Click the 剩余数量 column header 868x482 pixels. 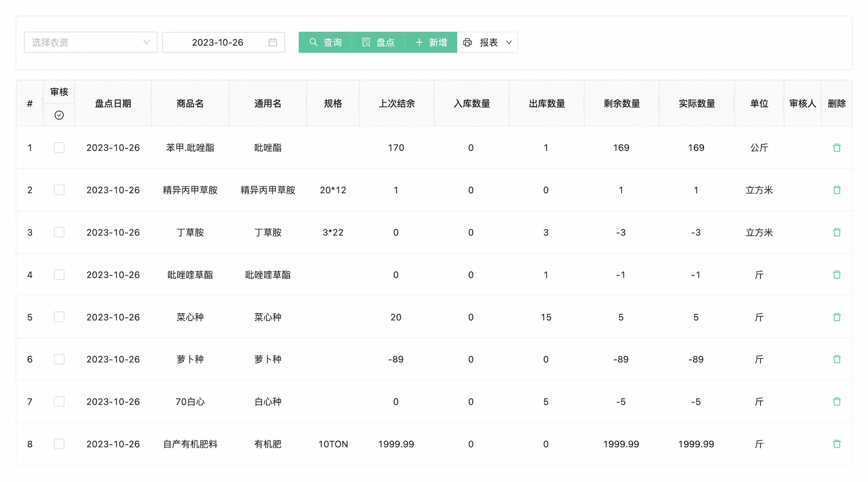tap(622, 103)
